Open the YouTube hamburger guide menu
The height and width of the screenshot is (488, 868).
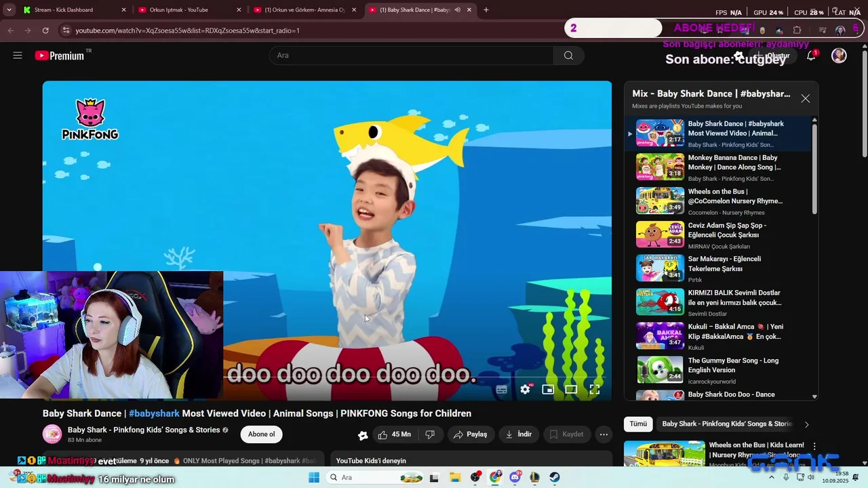click(18, 56)
